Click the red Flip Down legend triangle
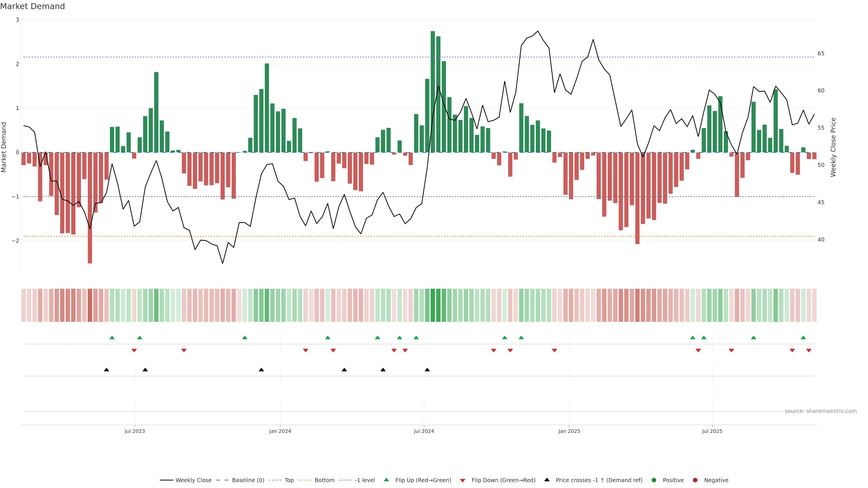Viewport: 868px width, 488px height. [x=463, y=480]
